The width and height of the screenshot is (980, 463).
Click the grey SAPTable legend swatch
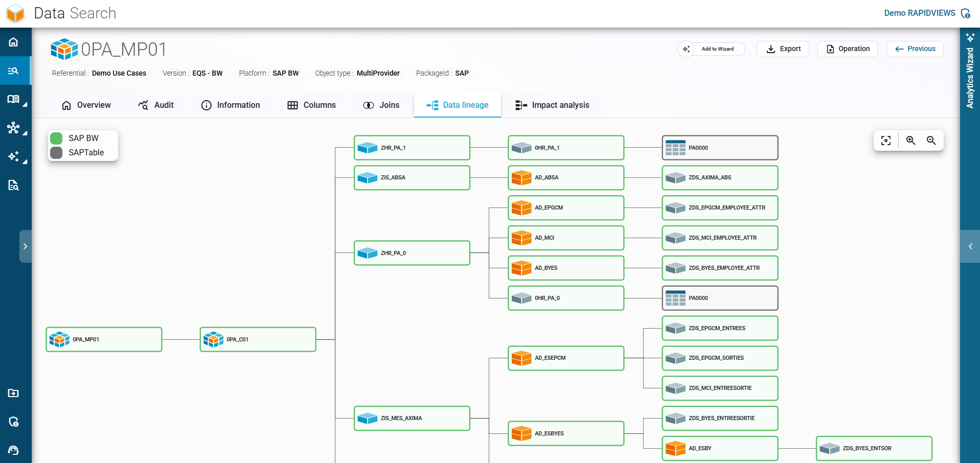point(56,153)
